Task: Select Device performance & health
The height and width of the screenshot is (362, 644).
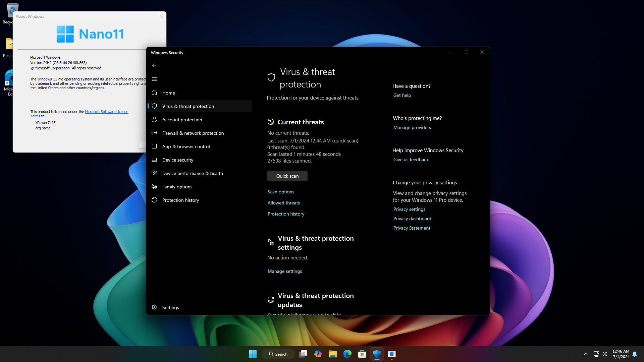Action: coord(192,173)
